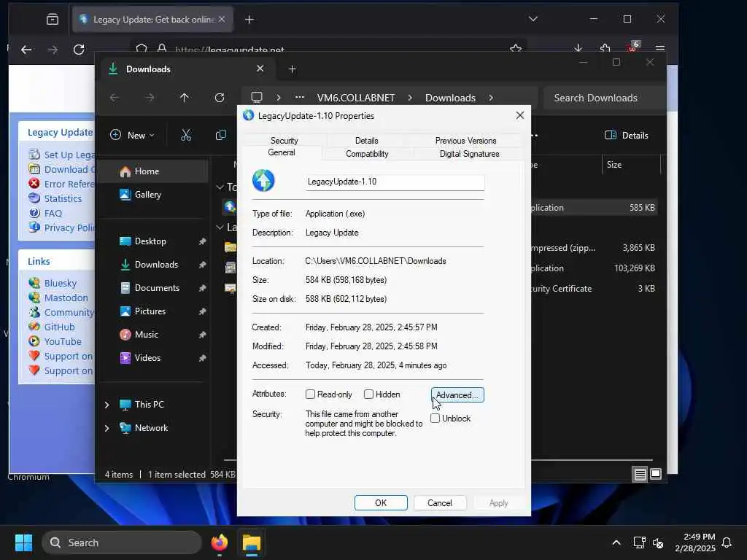The height and width of the screenshot is (560, 747).
Task: Focus the Search Downloads box
Action: point(604,98)
